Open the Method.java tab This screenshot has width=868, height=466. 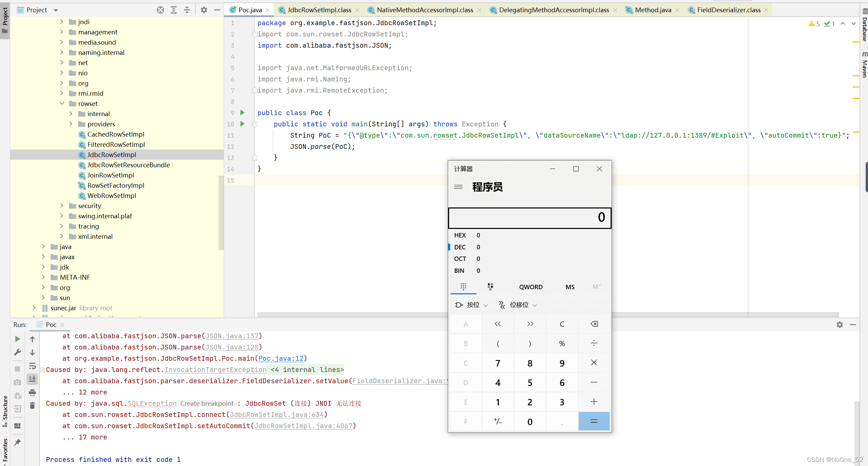(652, 10)
